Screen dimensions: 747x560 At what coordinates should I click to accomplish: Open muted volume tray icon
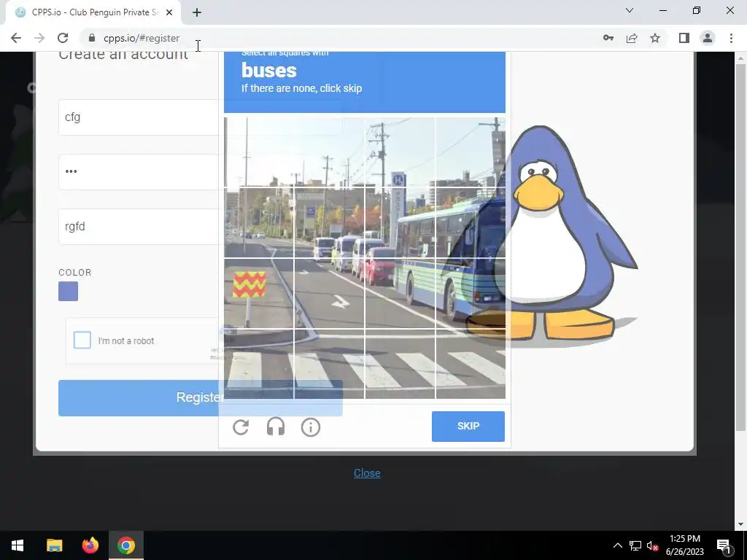coord(652,545)
